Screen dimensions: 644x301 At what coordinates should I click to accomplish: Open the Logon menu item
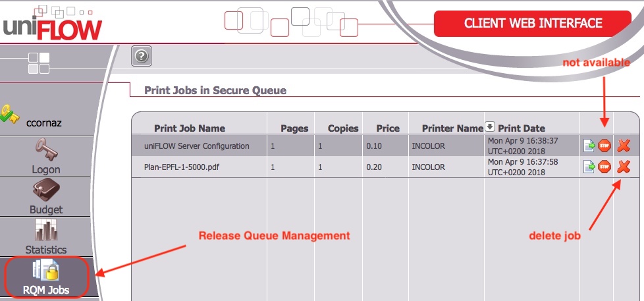coord(46,157)
